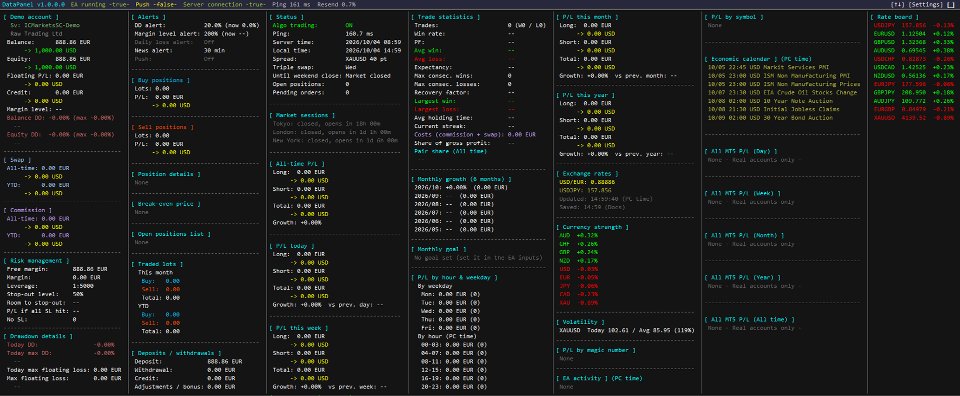Select the '[ Market sessions ]' header
The height and width of the screenshot is (396, 960).
click(x=303, y=115)
